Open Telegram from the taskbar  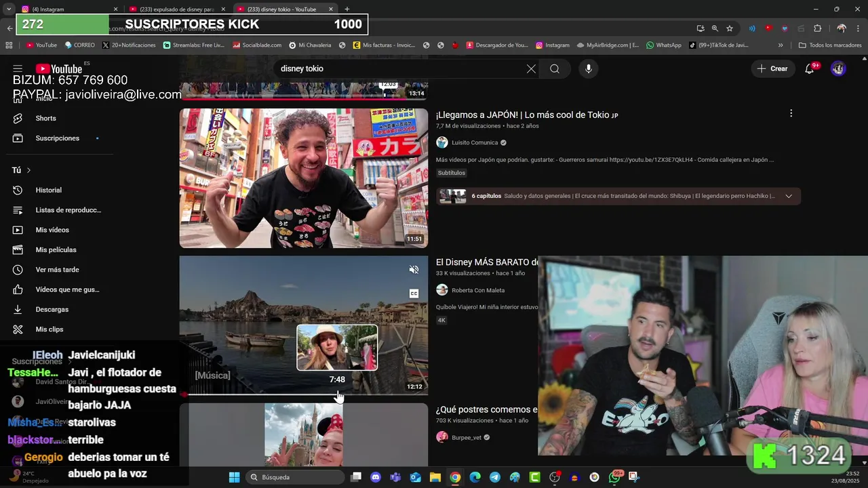494,477
